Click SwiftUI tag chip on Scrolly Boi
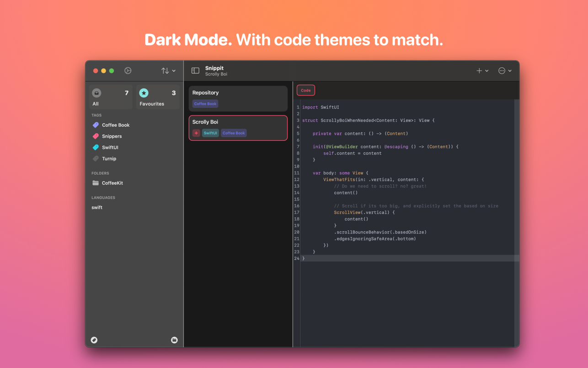588x368 pixels. tap(210, 133)
